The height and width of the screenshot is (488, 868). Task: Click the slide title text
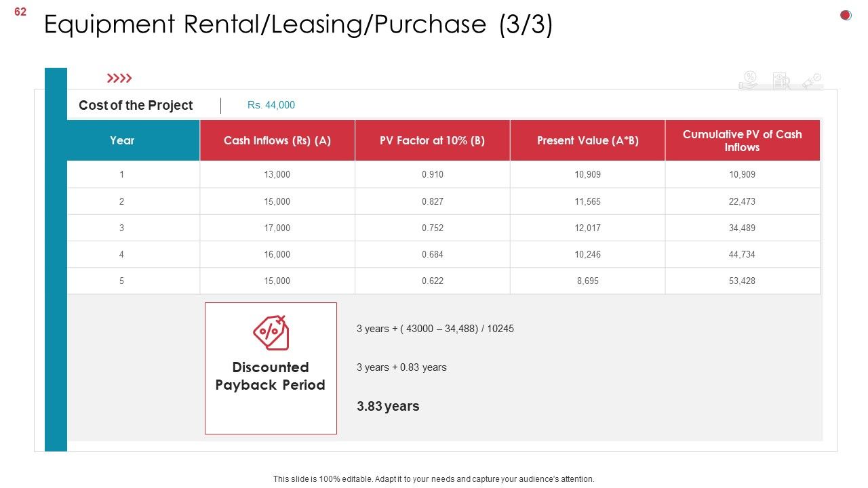[x=298, y=24]
